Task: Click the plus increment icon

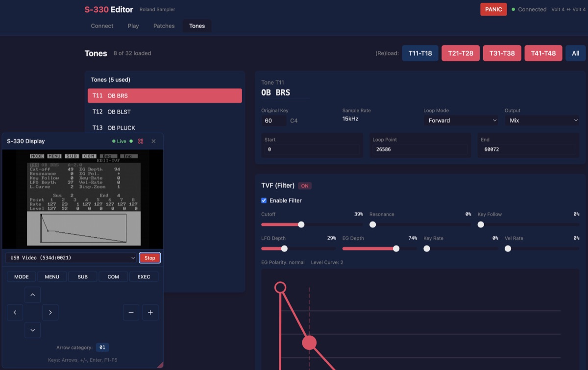Action: coord(150,312)
